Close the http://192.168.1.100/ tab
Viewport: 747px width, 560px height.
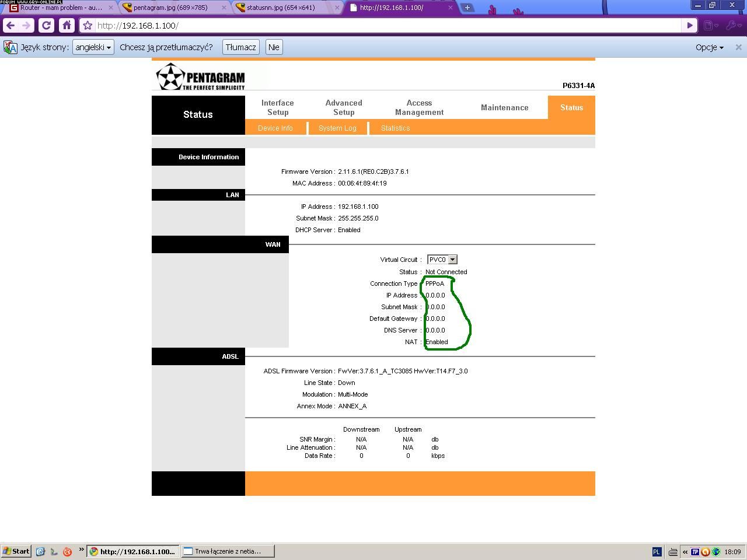450,8
